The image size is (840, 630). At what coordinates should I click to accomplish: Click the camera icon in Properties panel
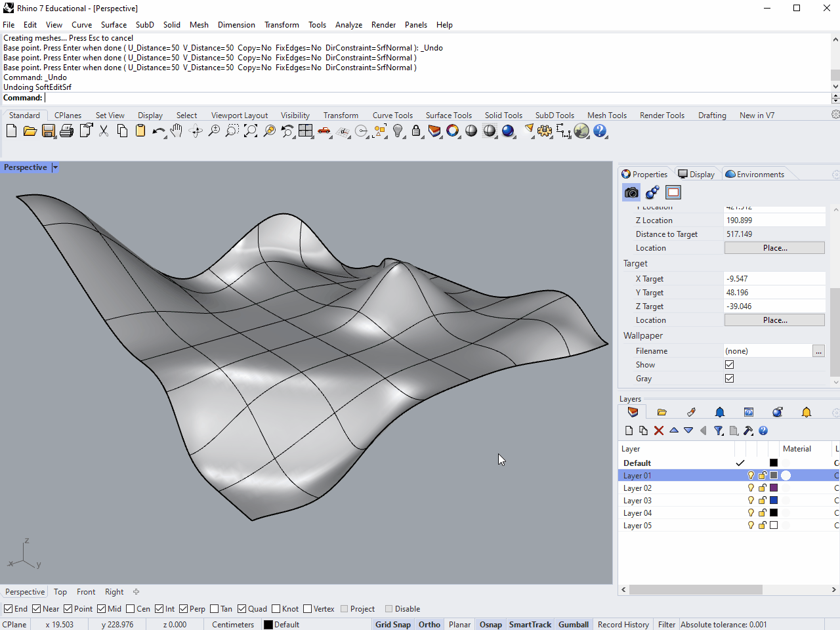[x=631, y=192]
